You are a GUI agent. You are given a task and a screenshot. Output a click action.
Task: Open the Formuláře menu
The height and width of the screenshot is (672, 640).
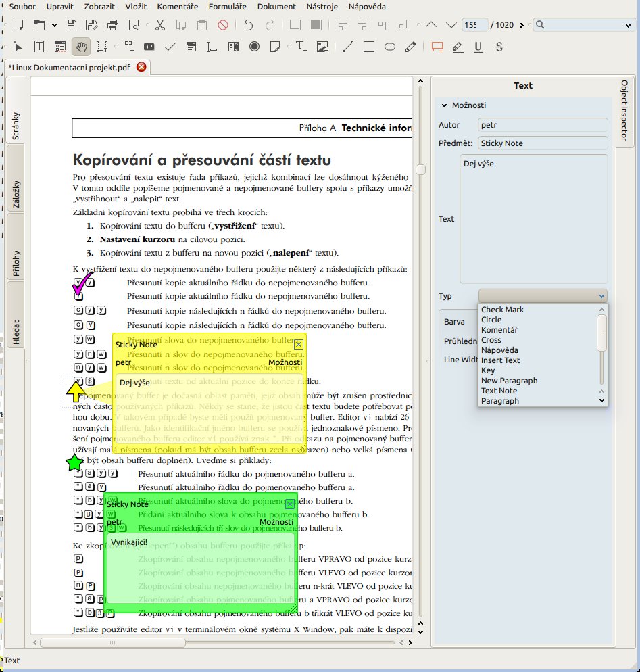coord(228,7)
